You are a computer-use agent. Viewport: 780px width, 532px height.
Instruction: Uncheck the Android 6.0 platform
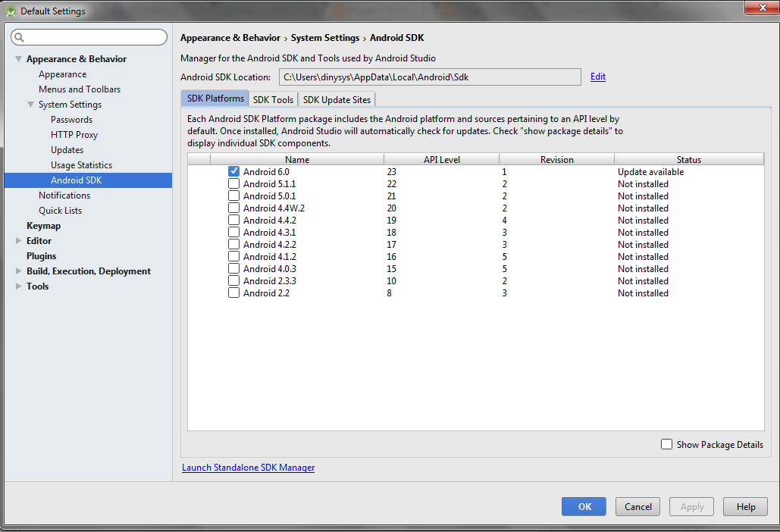pos(233,171)
